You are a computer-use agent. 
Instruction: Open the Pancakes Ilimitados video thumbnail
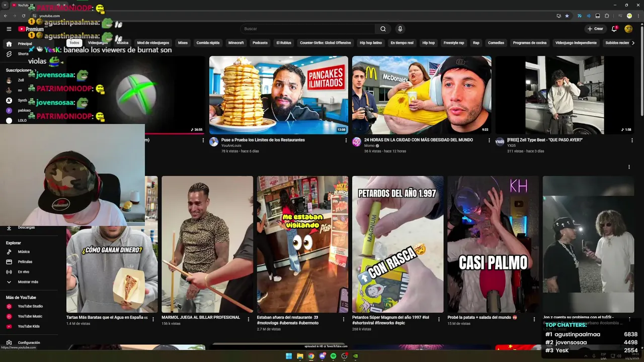click(x=278, y=95)
